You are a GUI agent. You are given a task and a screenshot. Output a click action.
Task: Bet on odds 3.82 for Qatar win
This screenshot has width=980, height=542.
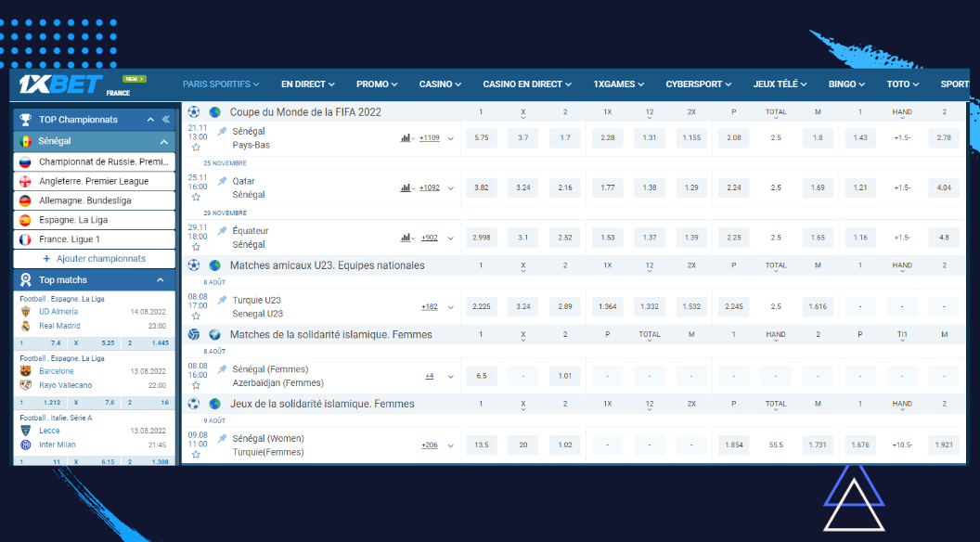coord(482,187)
